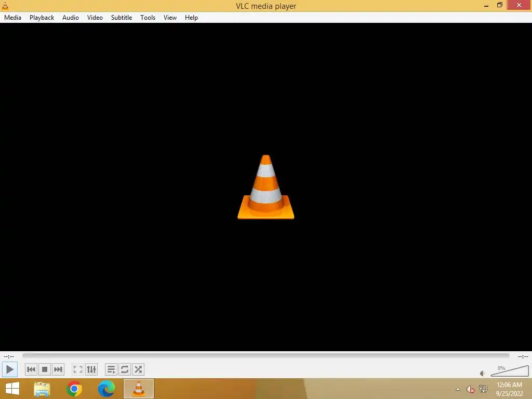
Task: Open the taskbar clock and date
Action: click(509, 389)
